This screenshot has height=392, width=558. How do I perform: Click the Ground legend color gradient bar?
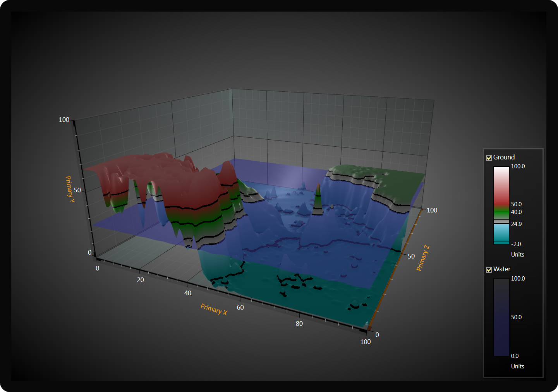pyautogui.click(x=501, y=205)
